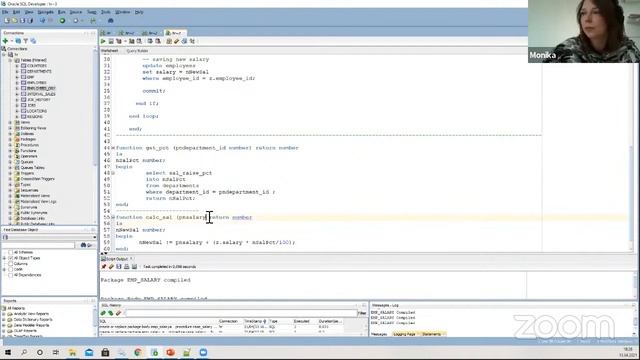Click the SQL History filter input field
Viewport: 640px width, 360px height.
(241, 313)
